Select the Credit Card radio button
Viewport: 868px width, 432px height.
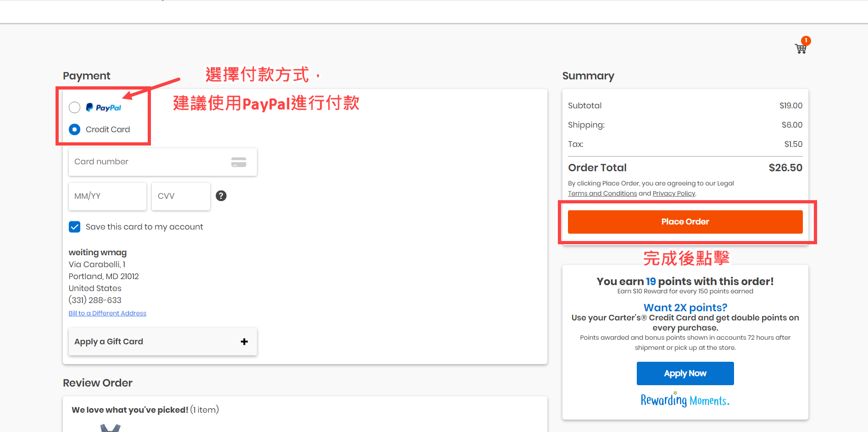[x=74, y=129]
